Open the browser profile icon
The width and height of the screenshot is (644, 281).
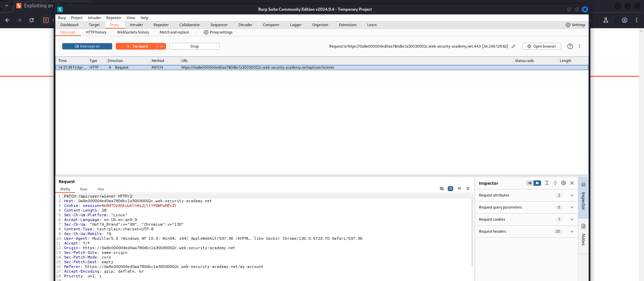[x=625, y=20]
